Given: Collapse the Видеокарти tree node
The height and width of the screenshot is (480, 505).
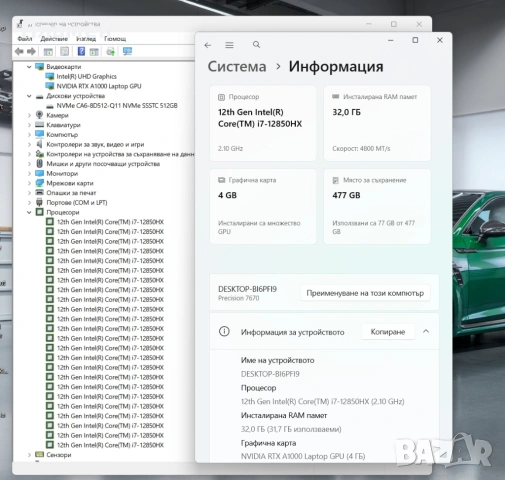Looking at the screenshot, I should point(29,67).
